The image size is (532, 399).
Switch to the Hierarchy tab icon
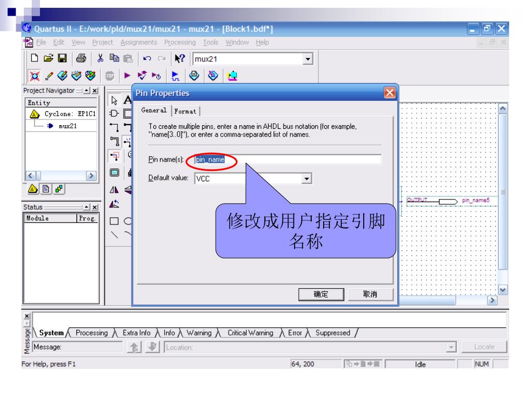click(33, 188)
